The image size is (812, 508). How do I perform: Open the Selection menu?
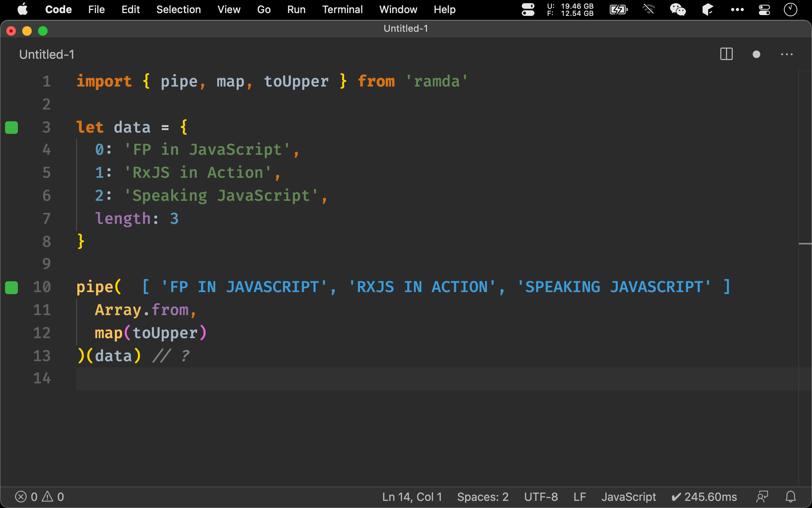(x=178, y=9)
